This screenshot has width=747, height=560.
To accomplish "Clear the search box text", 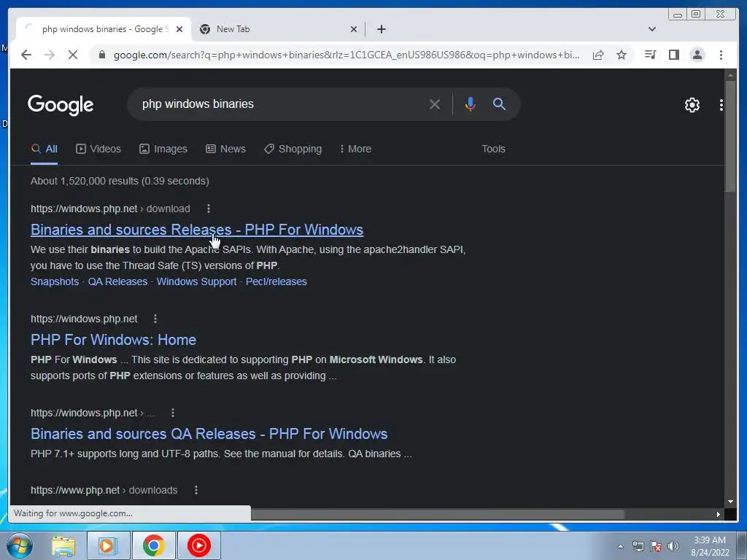I will (x=435, y=104).
